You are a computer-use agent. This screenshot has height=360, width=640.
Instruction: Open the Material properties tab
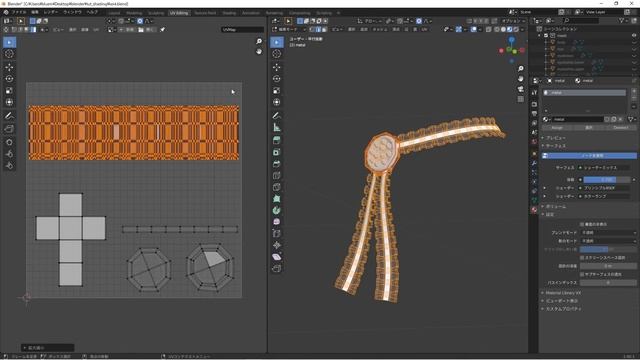point(534,209)
